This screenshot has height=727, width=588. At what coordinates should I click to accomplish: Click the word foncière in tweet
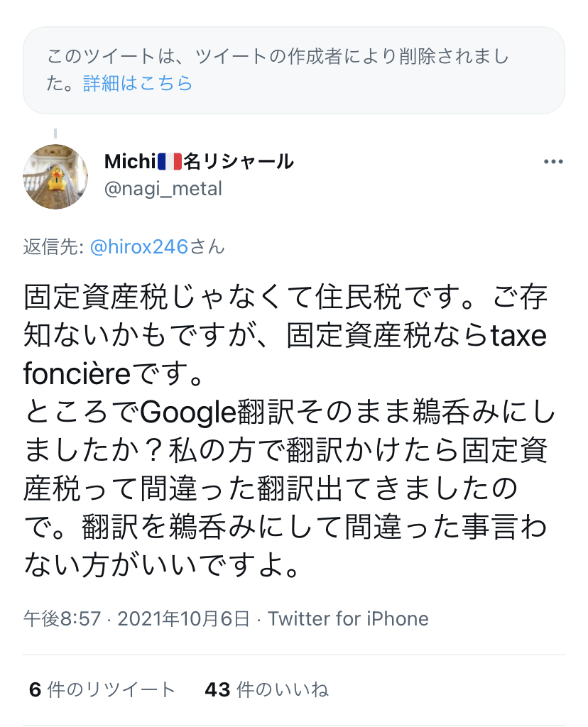tap(77, 373)
